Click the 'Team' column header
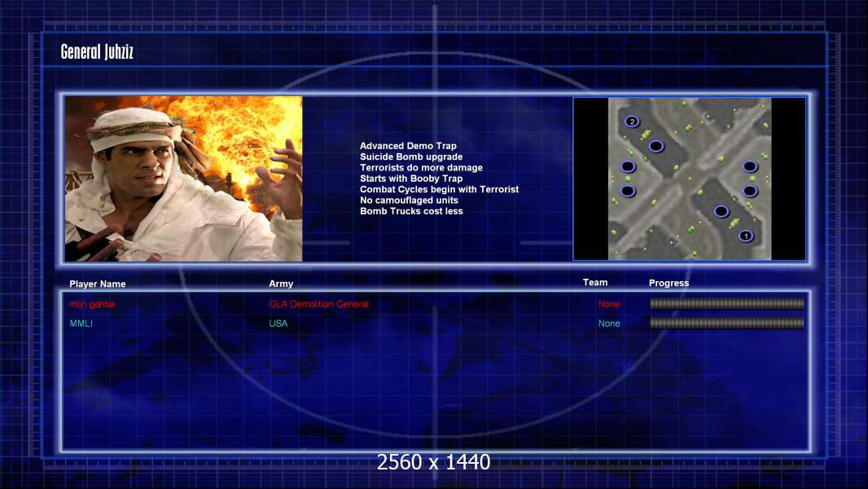868x489 pixels. tap(595, 283)
